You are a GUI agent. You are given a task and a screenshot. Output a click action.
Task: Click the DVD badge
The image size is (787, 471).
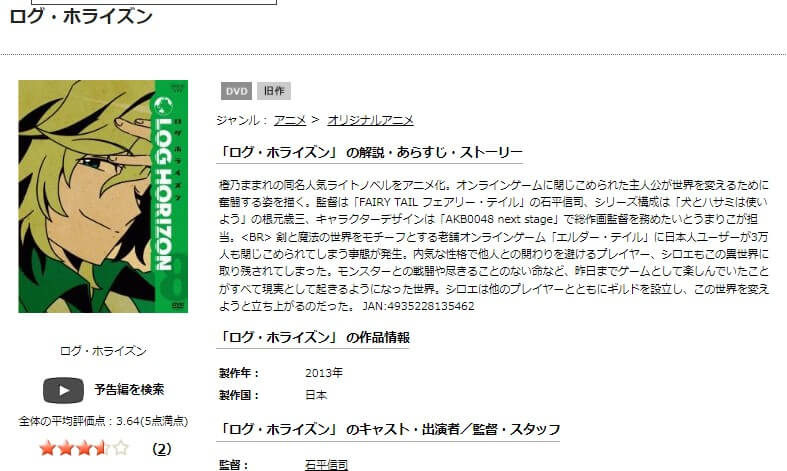point(236,91)
